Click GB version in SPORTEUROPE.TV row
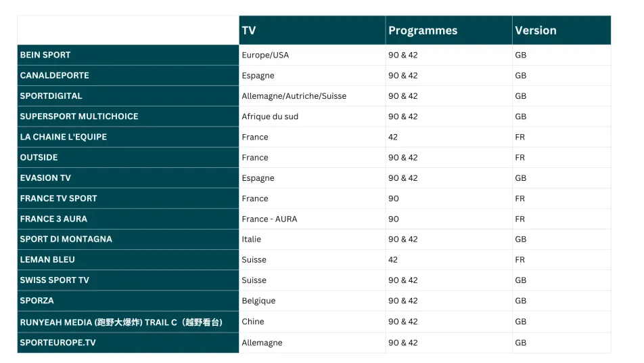The image size is (644, 363). (x=520, y=343)
